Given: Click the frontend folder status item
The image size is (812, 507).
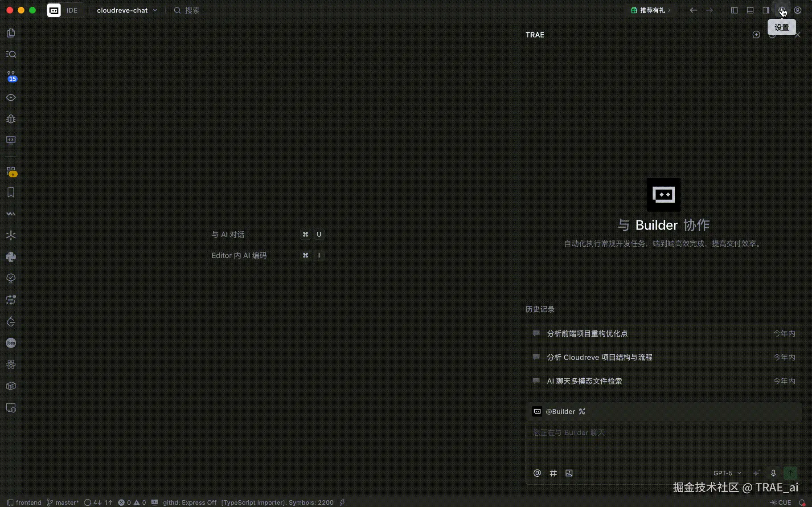Looking at the screenshot, I should point(25,503).
